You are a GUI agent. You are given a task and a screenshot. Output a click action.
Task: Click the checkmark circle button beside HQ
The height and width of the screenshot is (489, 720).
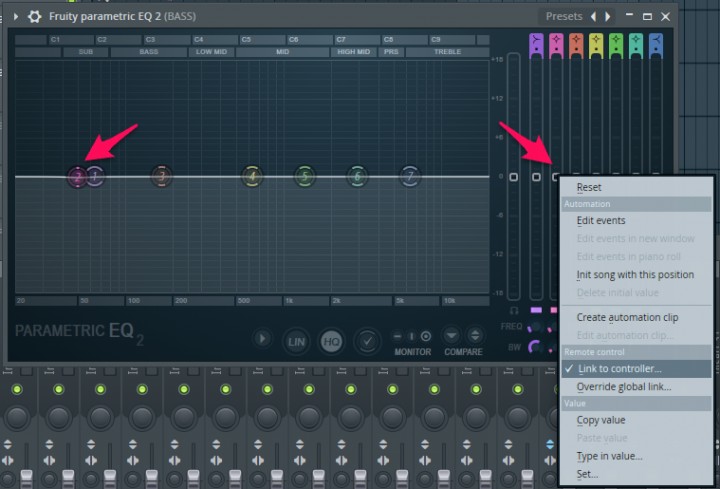tap(367, 341)
